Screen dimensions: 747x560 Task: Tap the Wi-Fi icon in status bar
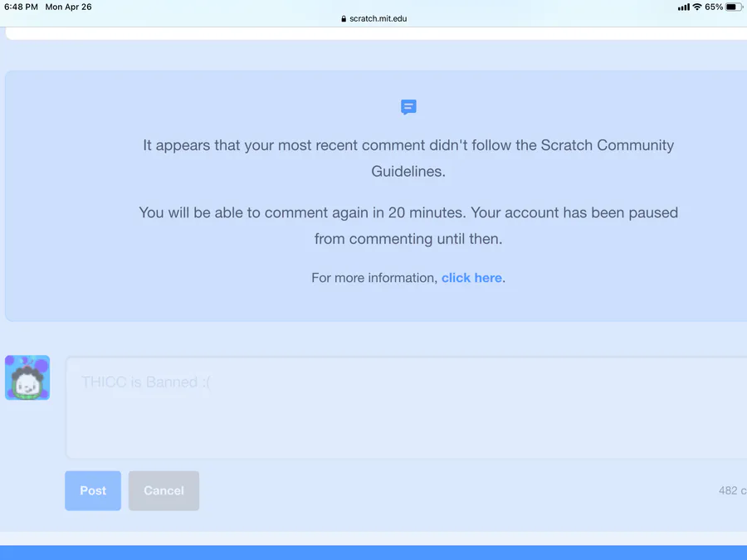(x=697, y=7)
